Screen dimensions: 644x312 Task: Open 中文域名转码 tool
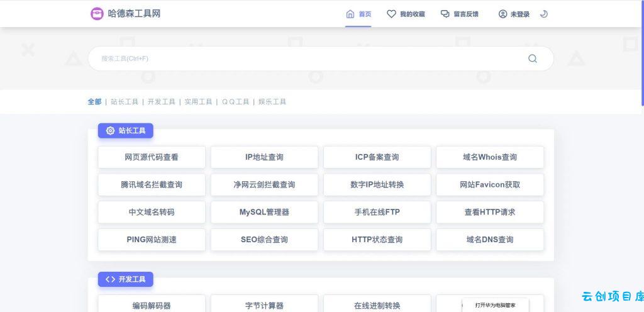[152, 212]
